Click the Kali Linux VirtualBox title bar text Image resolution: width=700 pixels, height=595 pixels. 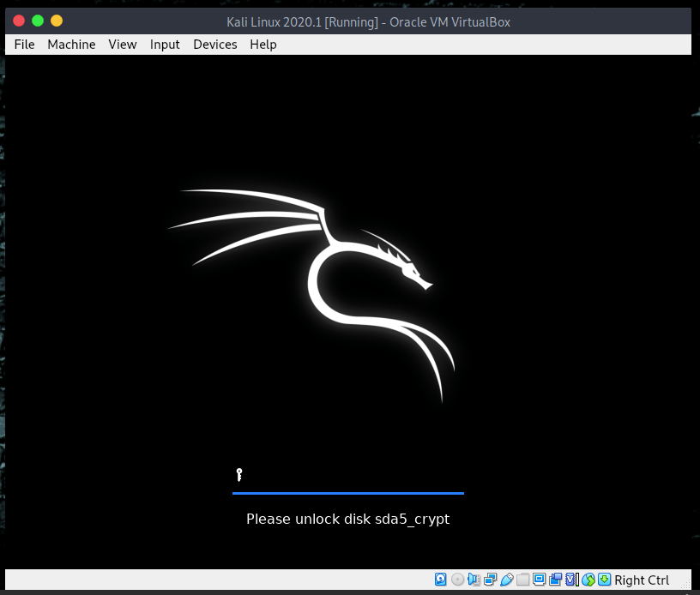(x=368, y=21)
